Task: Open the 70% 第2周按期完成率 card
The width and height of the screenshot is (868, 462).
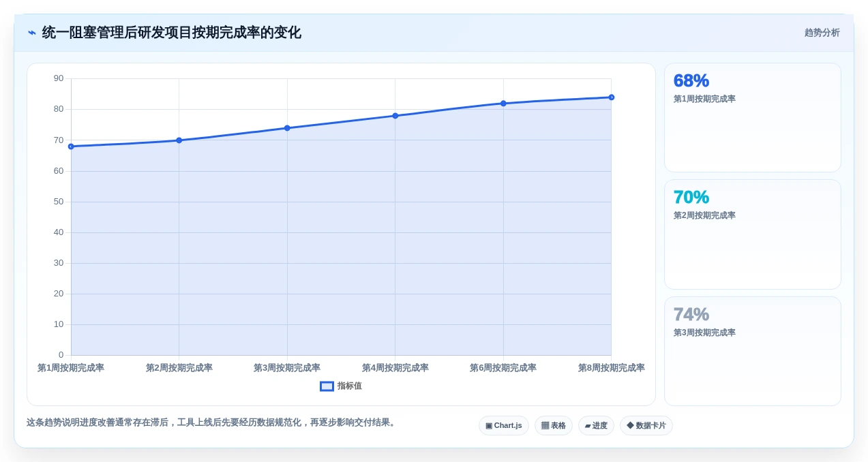Action: 753,234
